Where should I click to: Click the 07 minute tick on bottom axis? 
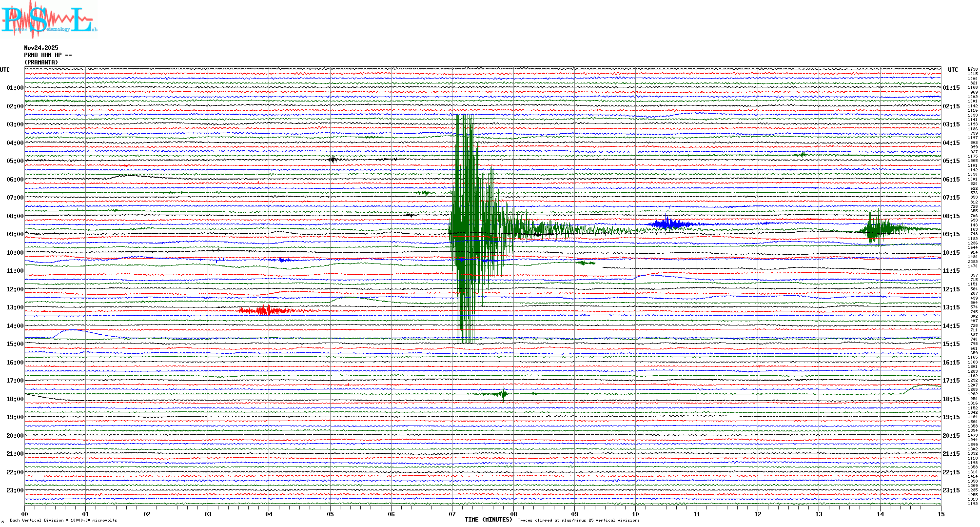[452, 514]
